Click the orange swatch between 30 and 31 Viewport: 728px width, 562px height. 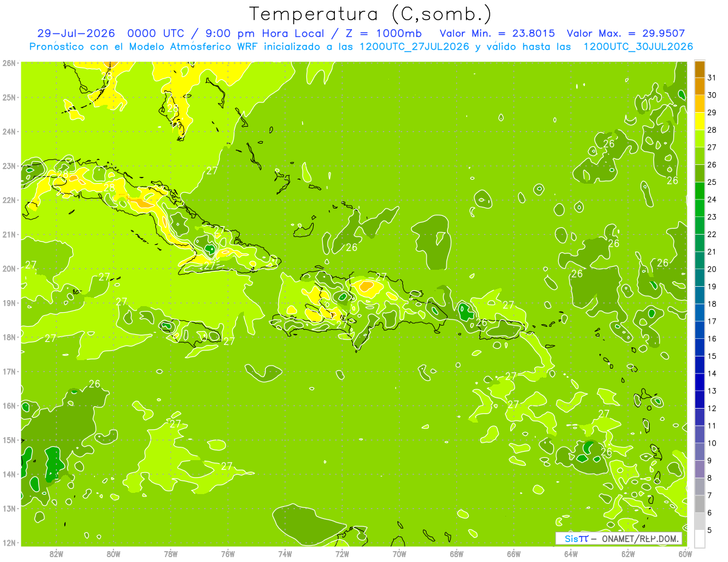(699, 87)
